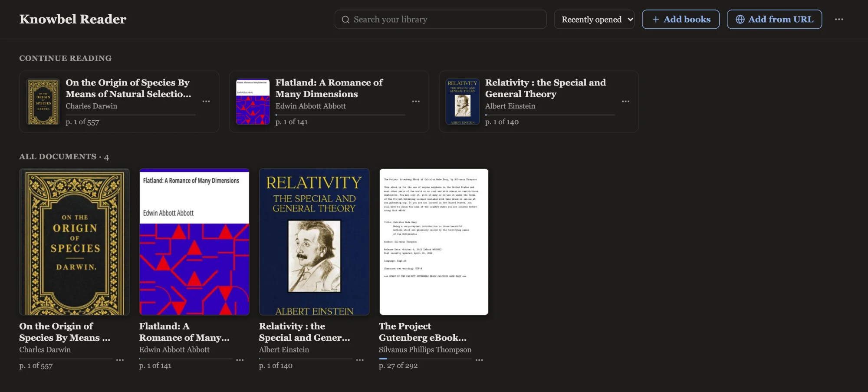Focus the Search your library field
Image resolution: width=868 pixels, height=392 pixels.
coord(441,20)
